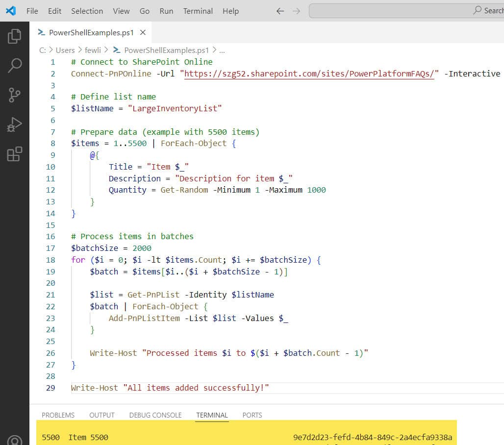Click the top search box
This screenshot has width=504, height=445.
(x=407, y=10)
